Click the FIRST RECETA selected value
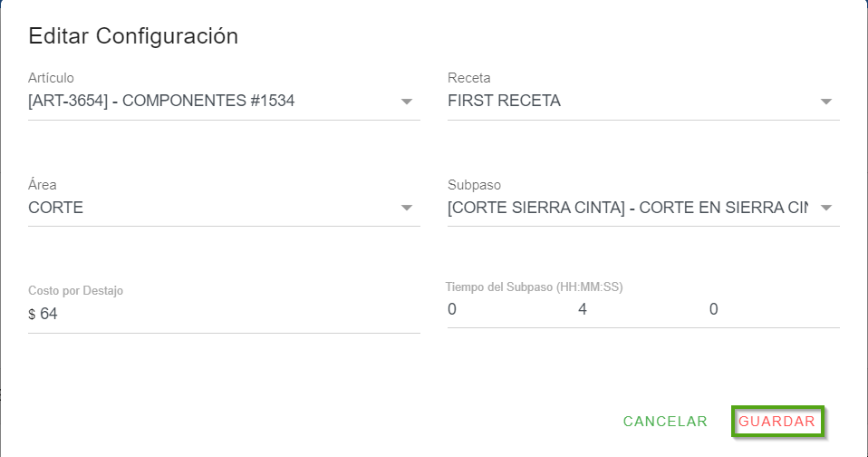The width and height of the screenshot is (868, 457). click(x=504, y=101)
